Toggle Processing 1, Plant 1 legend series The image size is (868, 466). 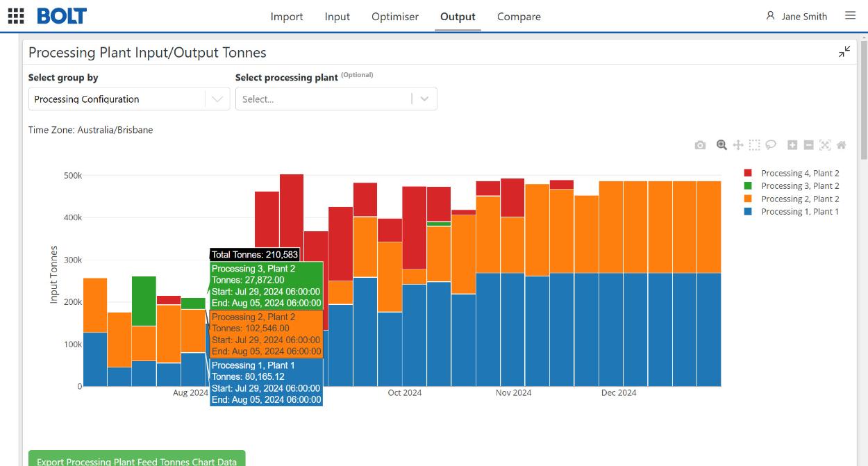[792, 212]
